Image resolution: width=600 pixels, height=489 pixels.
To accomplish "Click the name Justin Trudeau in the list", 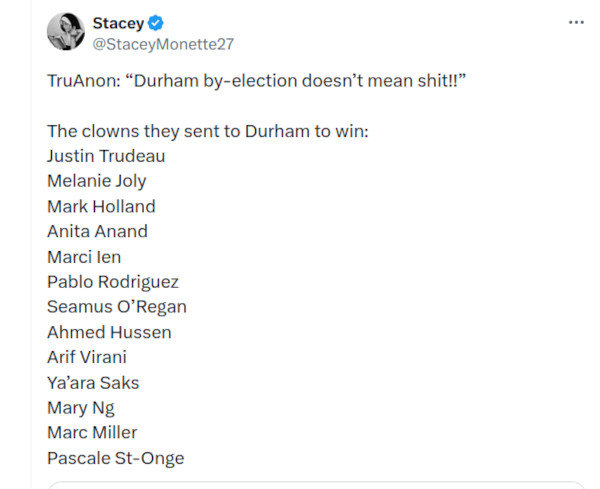I will click(106, 156).
